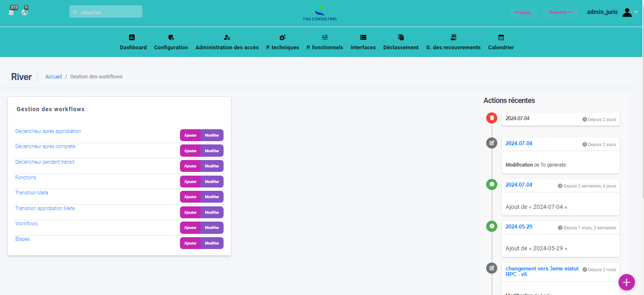Click the chercher search field

click(106, 12)
